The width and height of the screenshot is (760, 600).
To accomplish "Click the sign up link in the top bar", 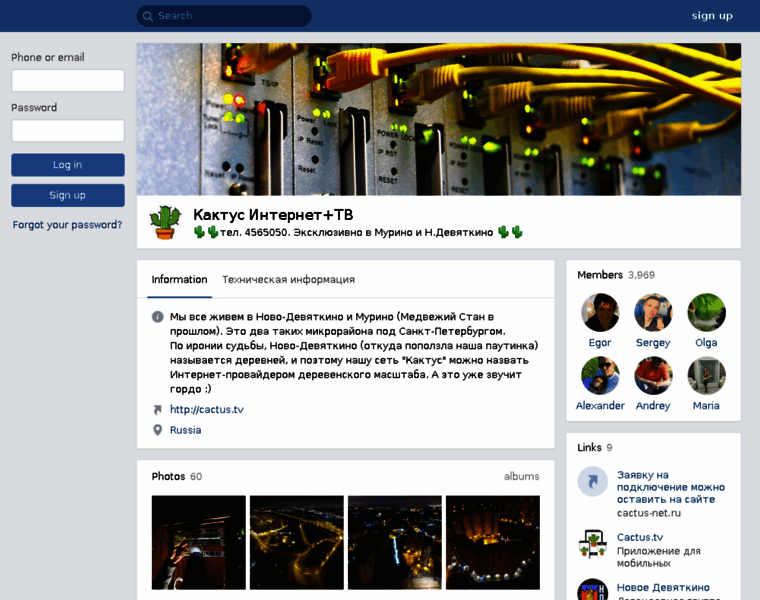I will (712, 16).
